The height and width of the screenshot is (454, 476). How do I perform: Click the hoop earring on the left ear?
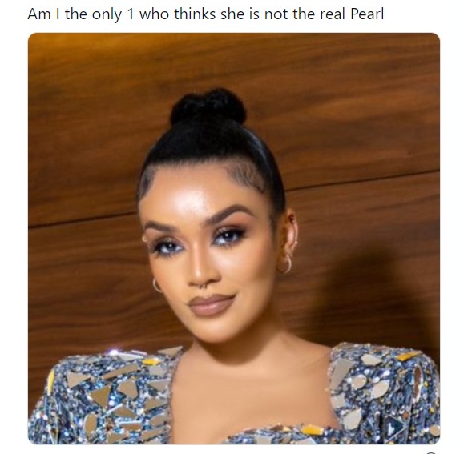click(x=156, y=285)
